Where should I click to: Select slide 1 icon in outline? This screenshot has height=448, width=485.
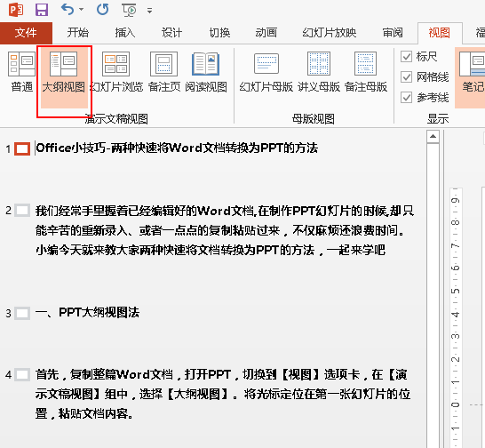22,148
